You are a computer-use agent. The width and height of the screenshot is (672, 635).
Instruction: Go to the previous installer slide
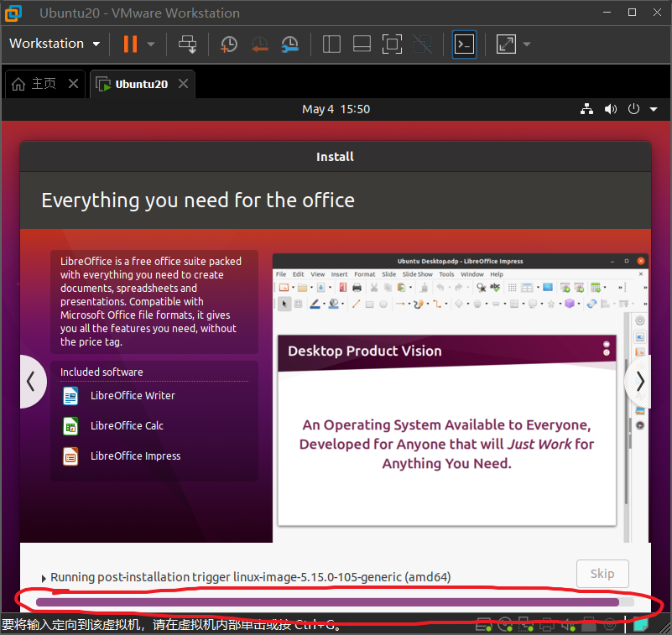[33, 382]
